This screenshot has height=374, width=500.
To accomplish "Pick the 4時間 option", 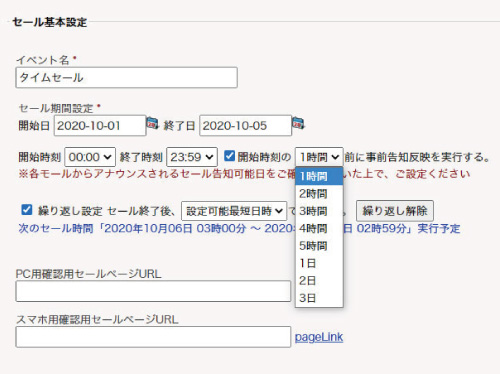I will (319, 228).
